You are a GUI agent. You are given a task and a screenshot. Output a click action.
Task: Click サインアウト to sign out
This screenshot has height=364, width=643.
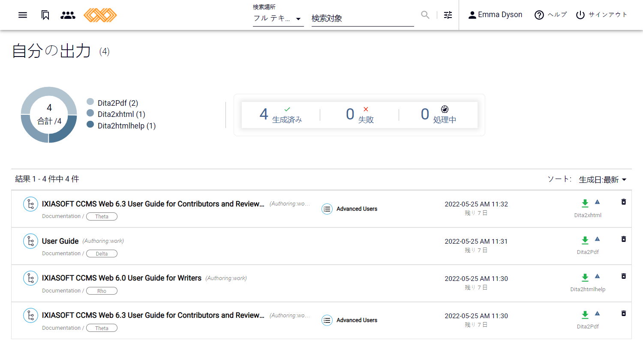click(x=602, y=15)
